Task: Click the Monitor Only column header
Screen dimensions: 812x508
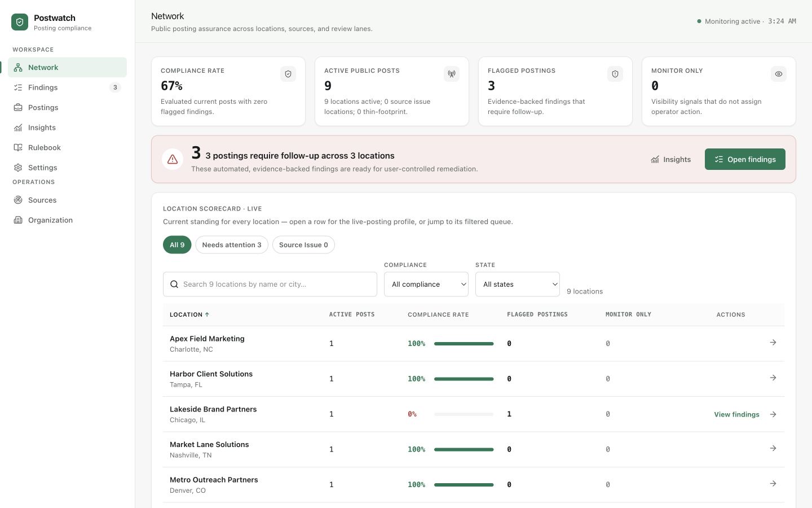Action: click(x=628, y=314)
